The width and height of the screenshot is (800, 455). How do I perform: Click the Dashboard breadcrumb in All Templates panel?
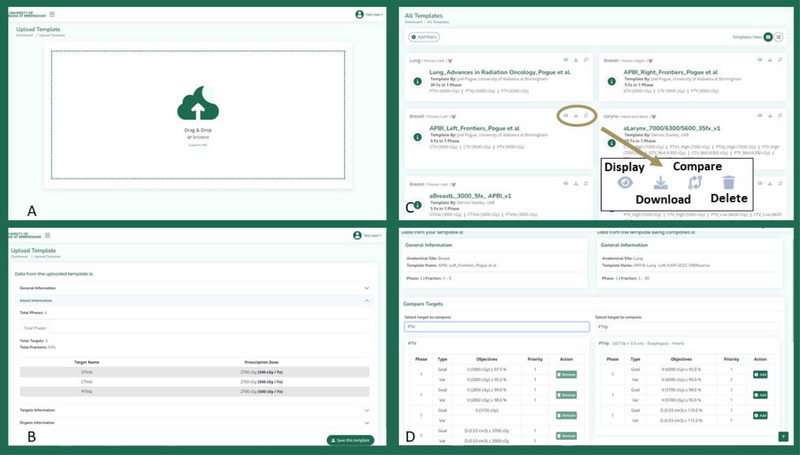[414, 22]
